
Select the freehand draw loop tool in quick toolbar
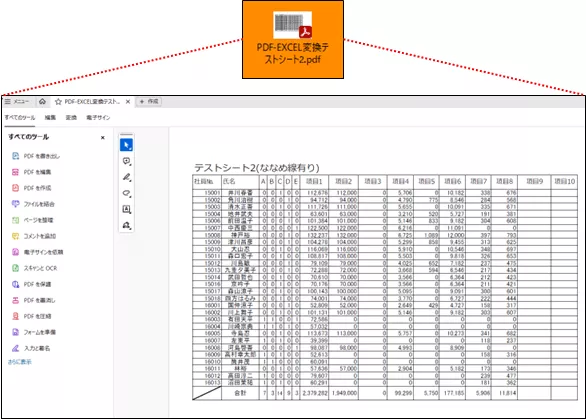click(126, 193)
